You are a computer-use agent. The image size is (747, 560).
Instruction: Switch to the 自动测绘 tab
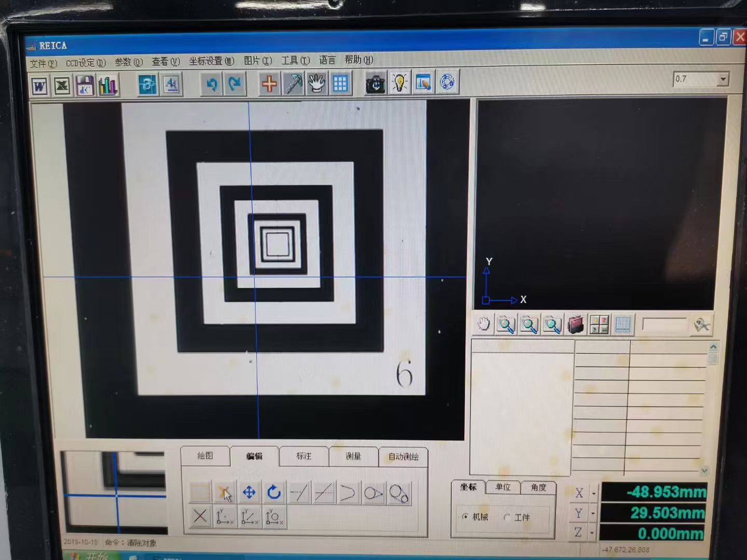point(403,456)
